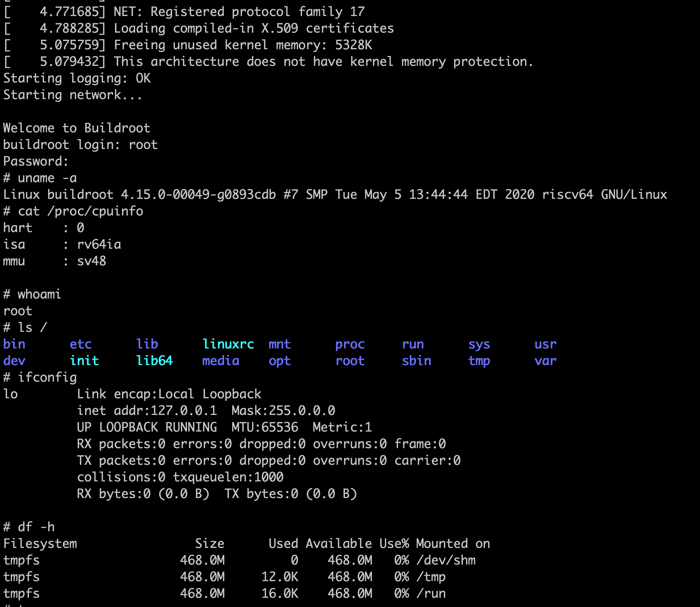This screenshot has height=607, width=700.
Task: Click the 'sbin' directory name
Action: click(x=416, y=361)
